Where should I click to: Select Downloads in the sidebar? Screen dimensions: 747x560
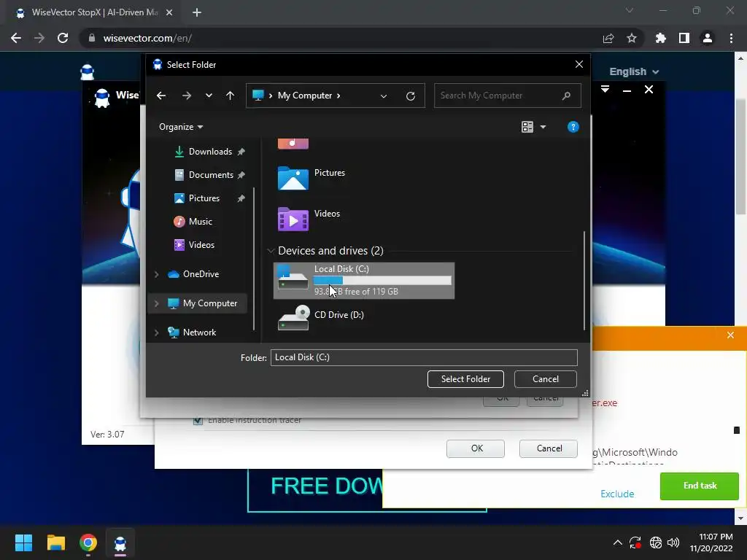(210, 152)
